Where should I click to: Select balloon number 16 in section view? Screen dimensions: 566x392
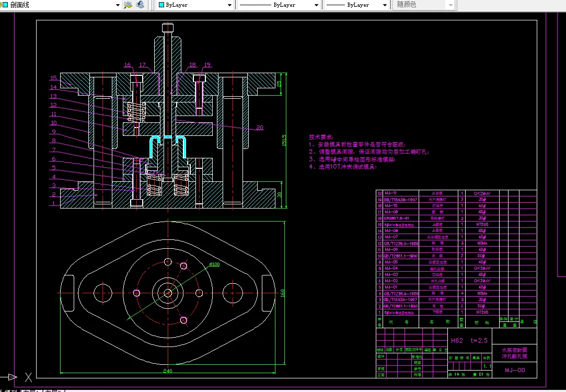[x=128, y=65]
